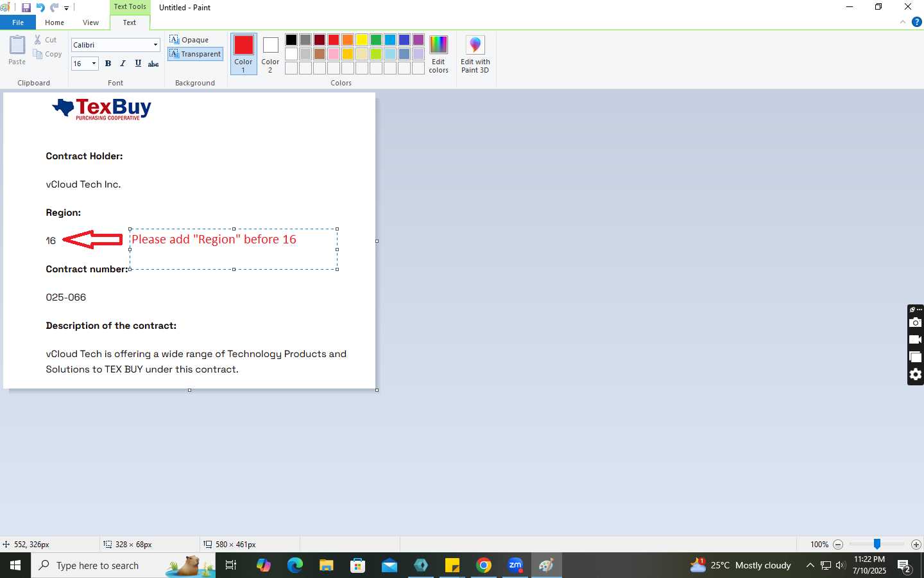
Task: Select Color 2 as active color
Action: 270,54
